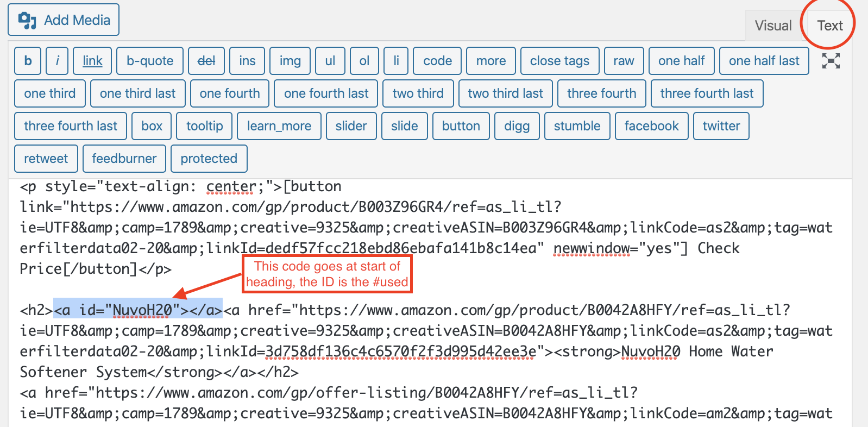Insert the two third column shortcode
Screen dimensions: 868x427
pyautogui.click(x=418, y=93)
